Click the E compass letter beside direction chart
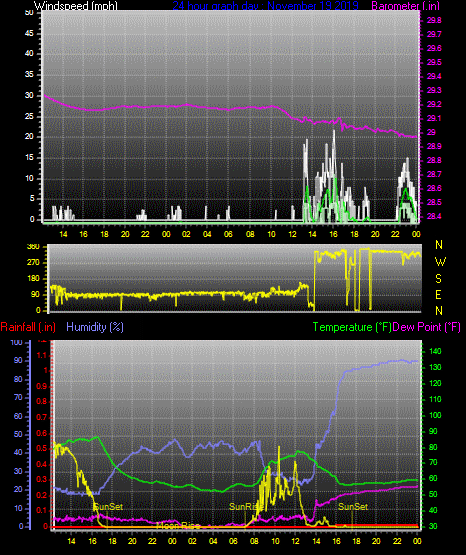 tap(438, 294)
